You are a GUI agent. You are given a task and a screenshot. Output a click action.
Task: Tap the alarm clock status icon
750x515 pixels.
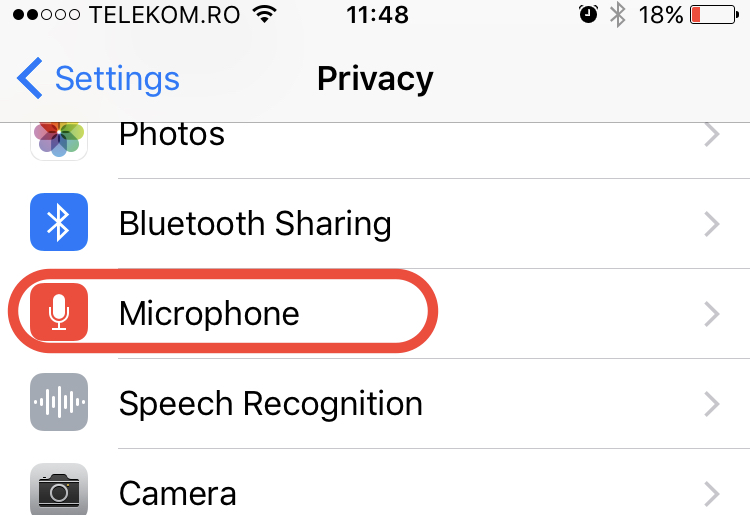pos(588,15)
